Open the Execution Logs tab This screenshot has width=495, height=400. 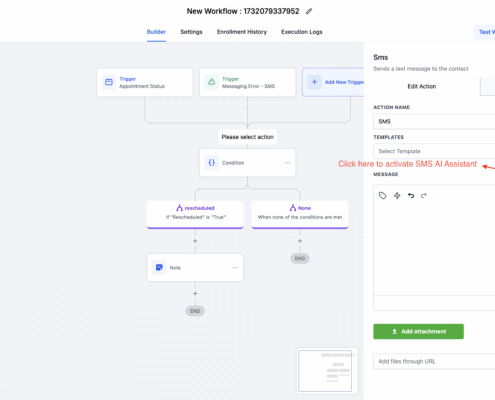tap(302, 32)
